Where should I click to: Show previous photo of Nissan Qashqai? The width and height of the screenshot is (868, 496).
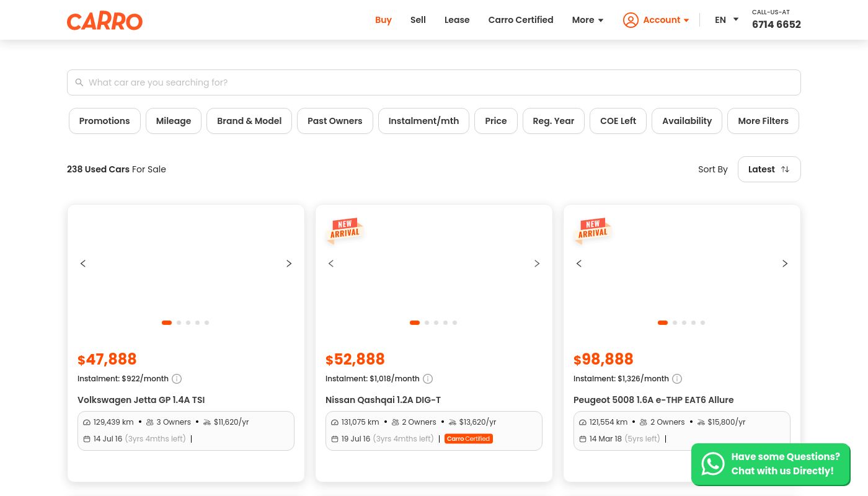point(331,263)
